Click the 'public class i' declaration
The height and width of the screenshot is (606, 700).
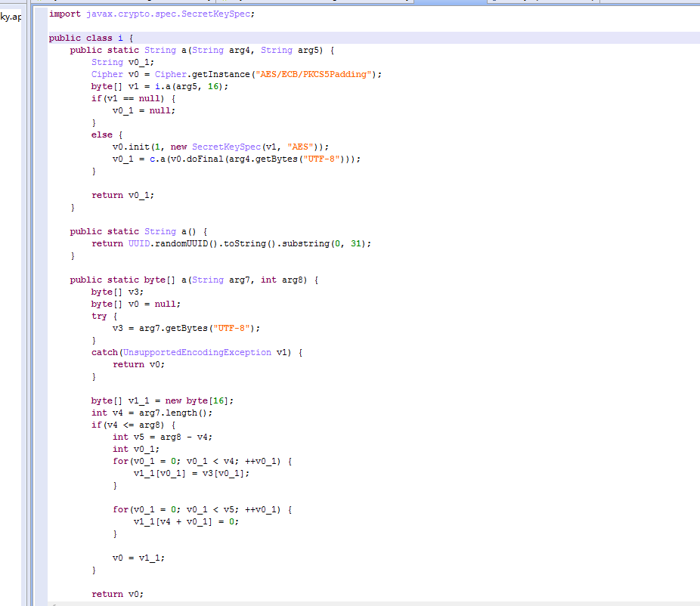(x=91, y=38)
